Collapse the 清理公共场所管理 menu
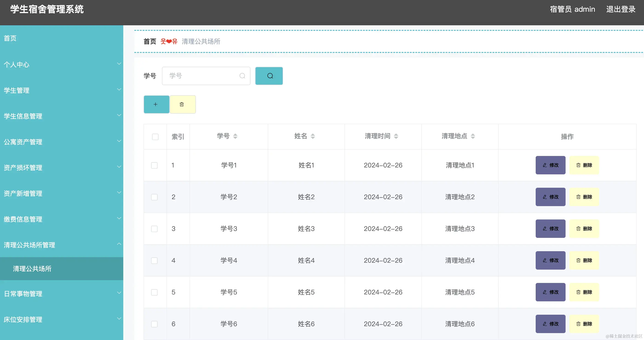The width and height of the screenshot is (644, 340). pyautogui.click(x=62, y=245)
